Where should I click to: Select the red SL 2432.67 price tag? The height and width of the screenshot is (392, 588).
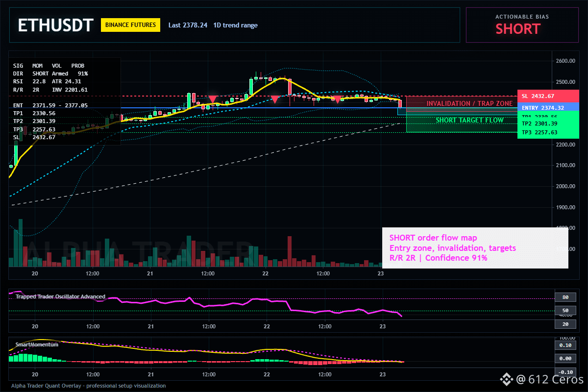point(548,96)
